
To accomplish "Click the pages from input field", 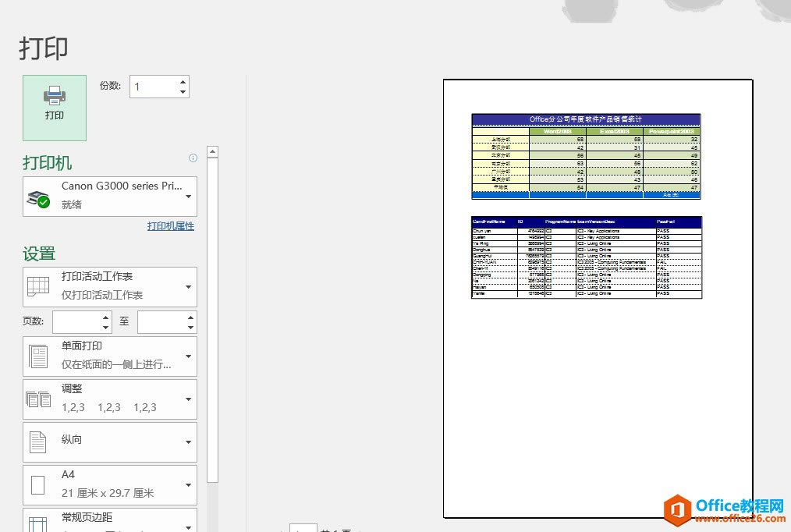I will pyautogui.click(x=76, y=322).
